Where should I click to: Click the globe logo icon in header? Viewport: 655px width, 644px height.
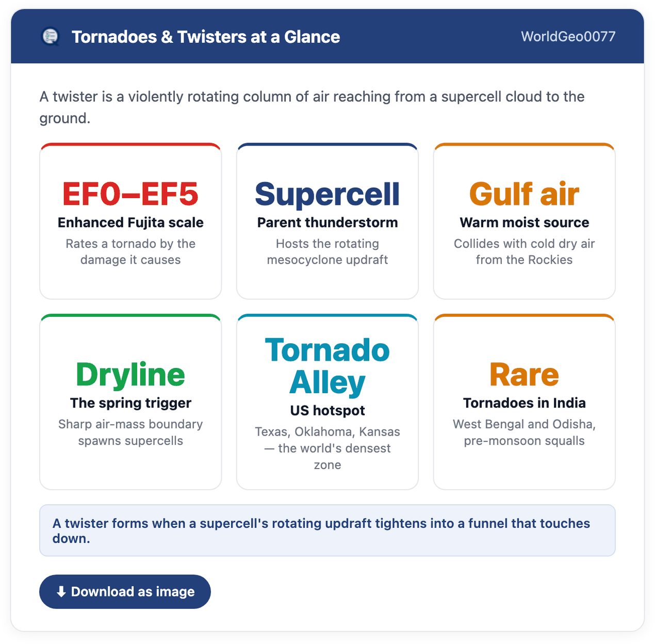(50, 37)
